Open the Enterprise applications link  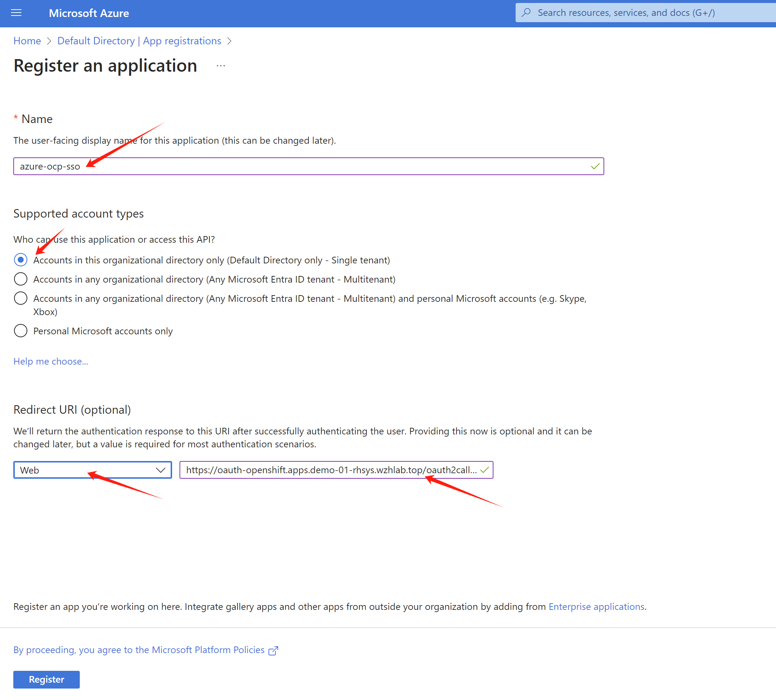(596, 607)
